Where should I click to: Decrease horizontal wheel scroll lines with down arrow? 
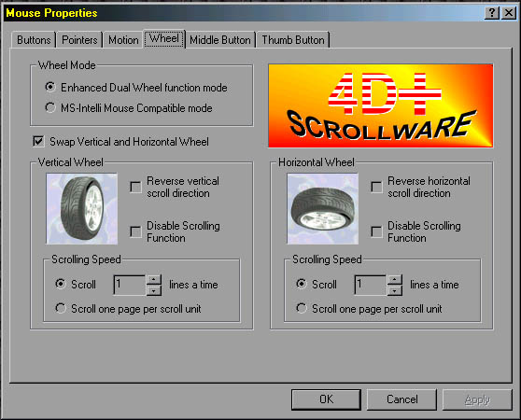click(x=394, y=290)
